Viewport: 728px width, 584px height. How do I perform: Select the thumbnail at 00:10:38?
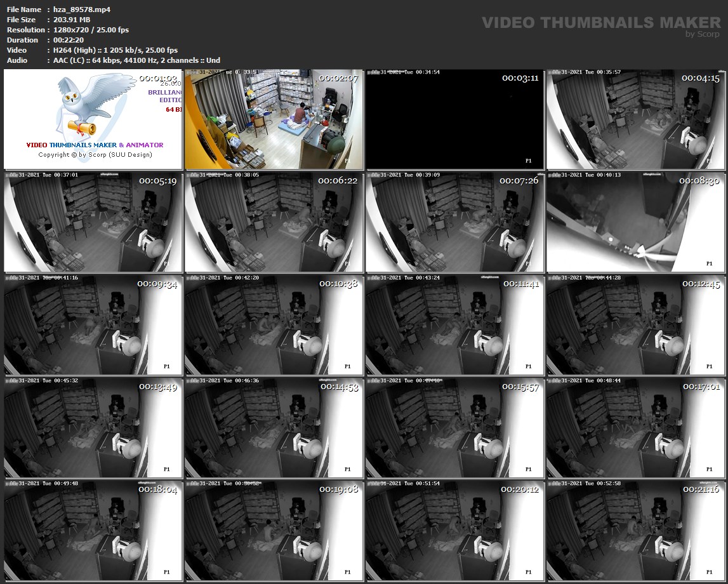(274, 325)
